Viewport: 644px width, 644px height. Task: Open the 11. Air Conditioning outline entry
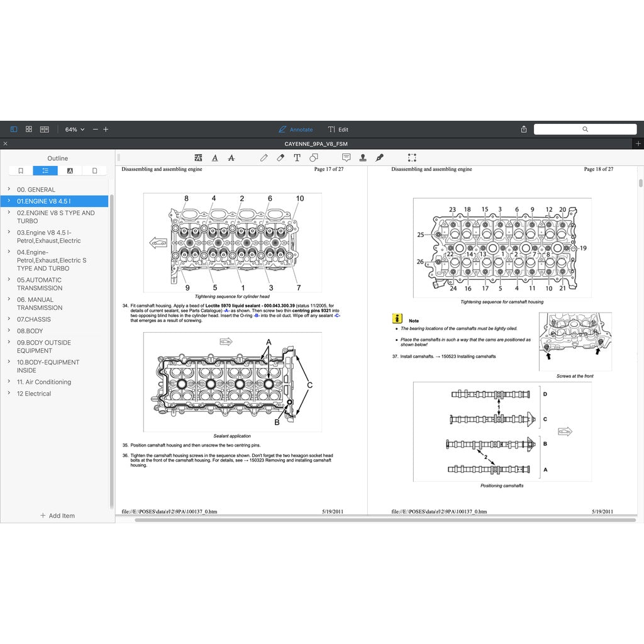43,382
